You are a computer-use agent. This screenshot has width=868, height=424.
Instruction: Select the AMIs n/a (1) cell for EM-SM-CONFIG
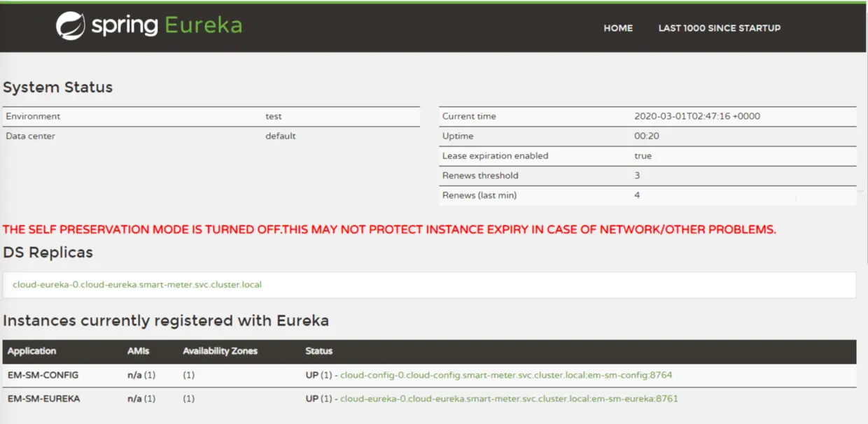[x=141, y=375]
